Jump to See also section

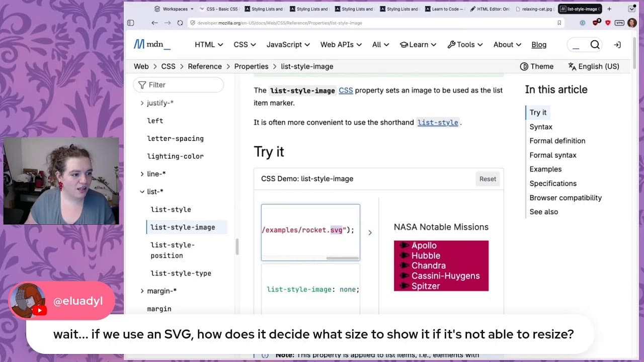pos(543,212)
